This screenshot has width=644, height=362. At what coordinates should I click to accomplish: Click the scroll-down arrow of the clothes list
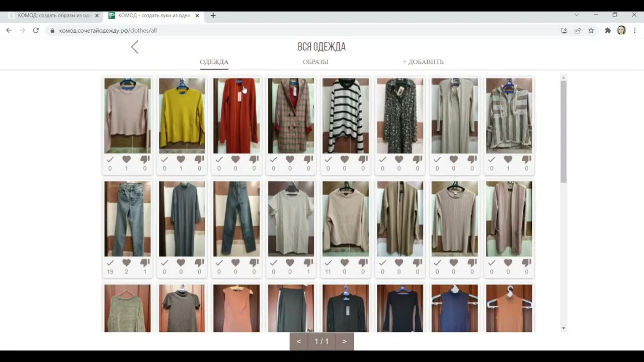563,328
